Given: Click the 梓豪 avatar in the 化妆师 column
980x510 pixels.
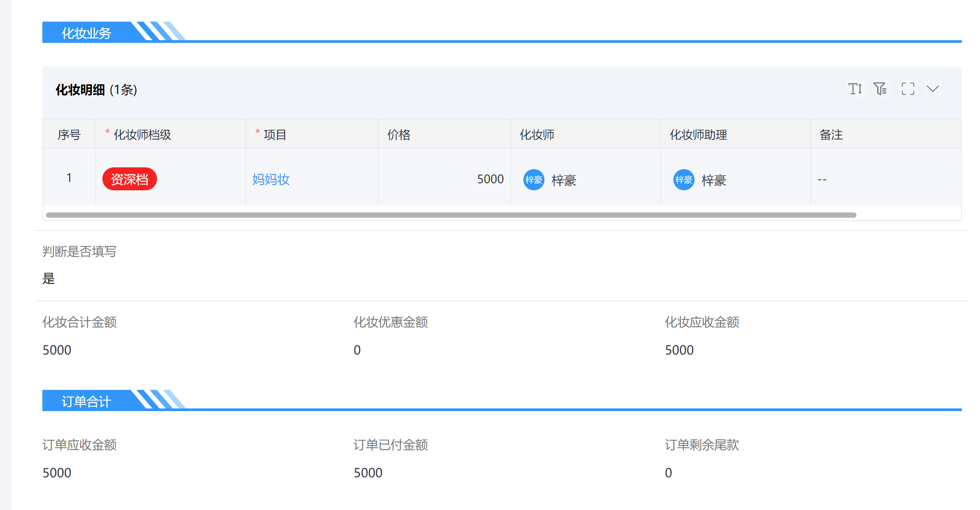Looking at the screenshot, I should coord(533,180).
